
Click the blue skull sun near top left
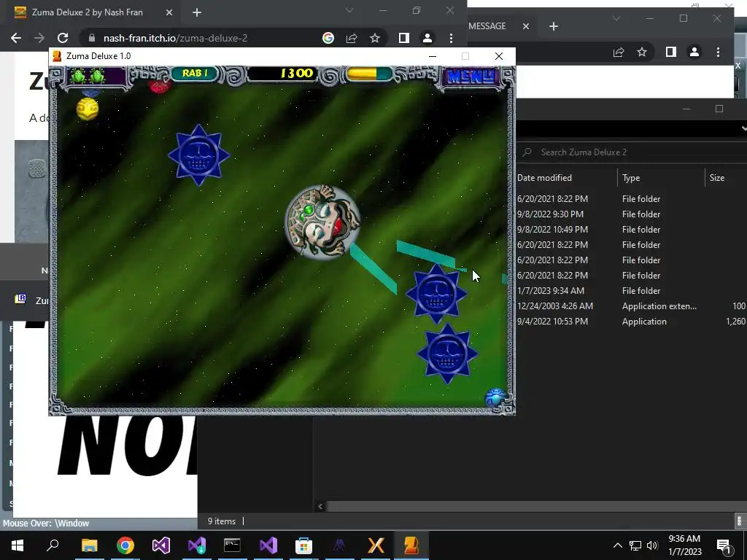coord(198,155)
